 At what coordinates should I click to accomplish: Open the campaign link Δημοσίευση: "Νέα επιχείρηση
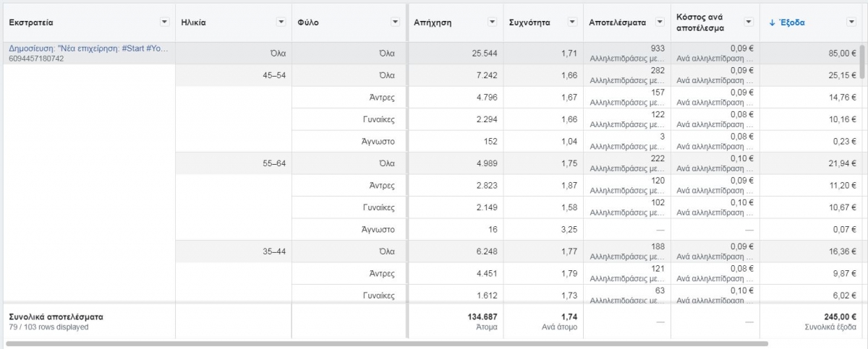(x=88, y=48)
